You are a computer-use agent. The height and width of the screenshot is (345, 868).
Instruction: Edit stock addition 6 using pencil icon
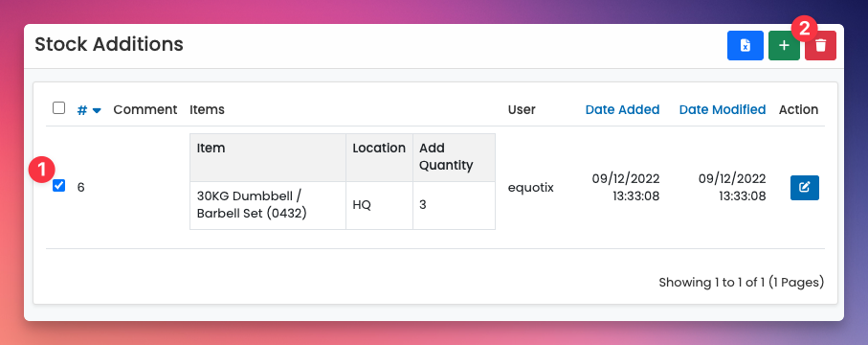(804, 188)
